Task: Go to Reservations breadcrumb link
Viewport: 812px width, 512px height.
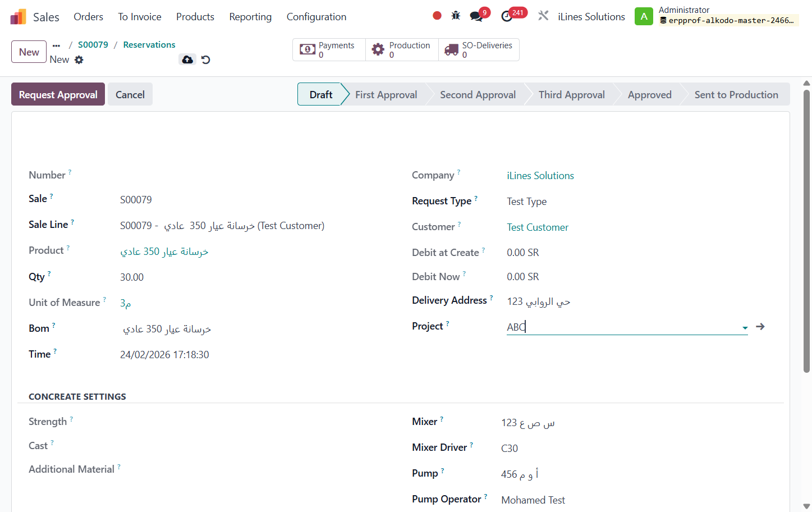Action: [x=149, y=45]
